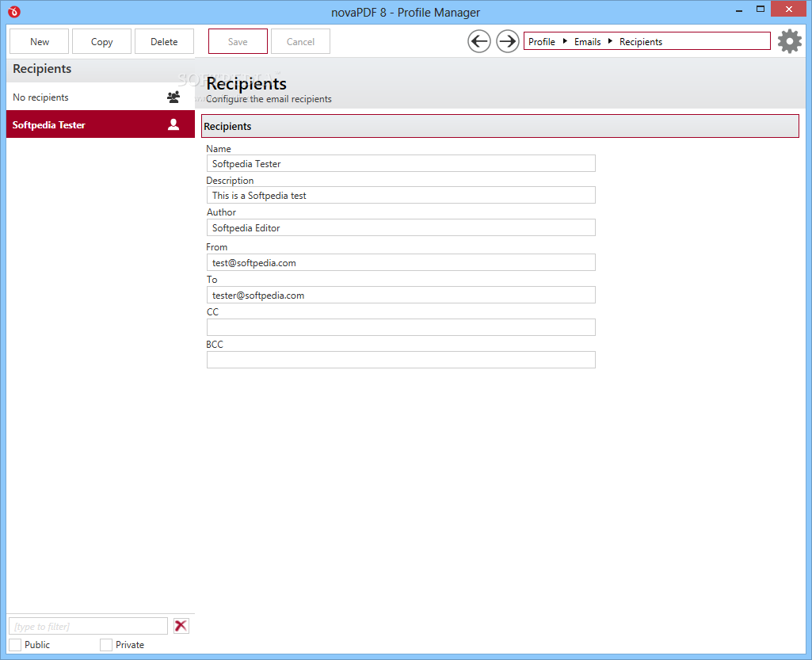Click the empty CC field
This screenshot has width=812, height=660.
pyautogui.click(x=401, y=327)
